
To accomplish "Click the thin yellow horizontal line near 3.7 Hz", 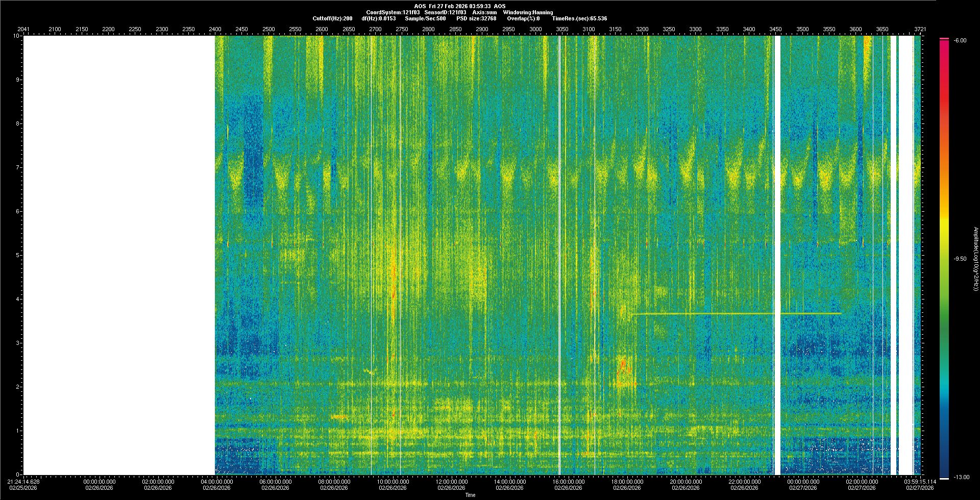I will coord(735,313).
